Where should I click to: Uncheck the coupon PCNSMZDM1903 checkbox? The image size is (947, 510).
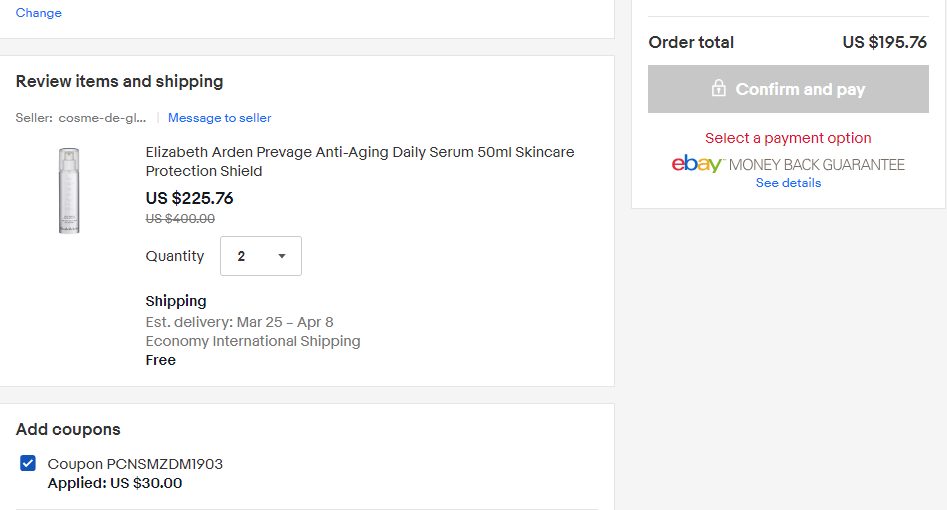coord(28,463)
